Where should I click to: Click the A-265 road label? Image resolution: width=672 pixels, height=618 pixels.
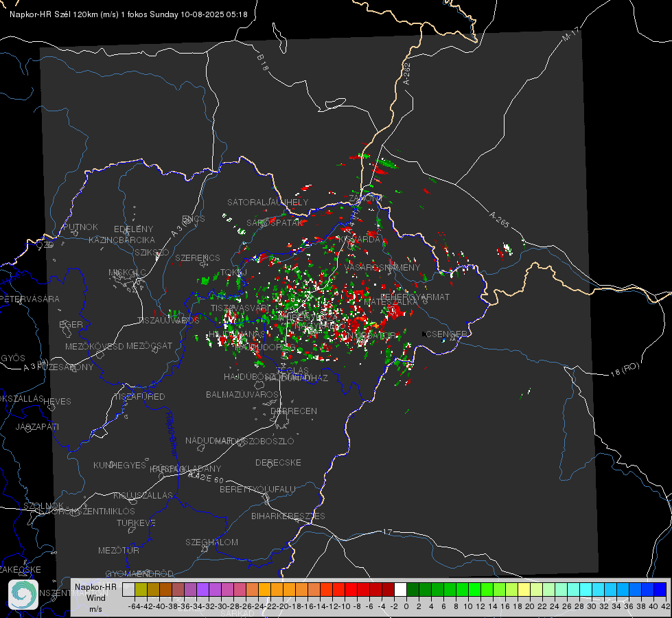click(x=499, y=220)
